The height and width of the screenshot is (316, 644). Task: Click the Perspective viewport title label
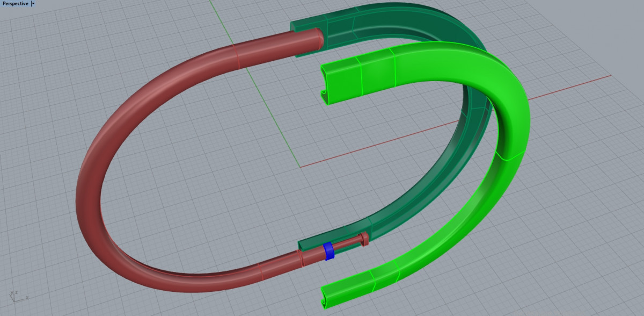click(15, 4)
